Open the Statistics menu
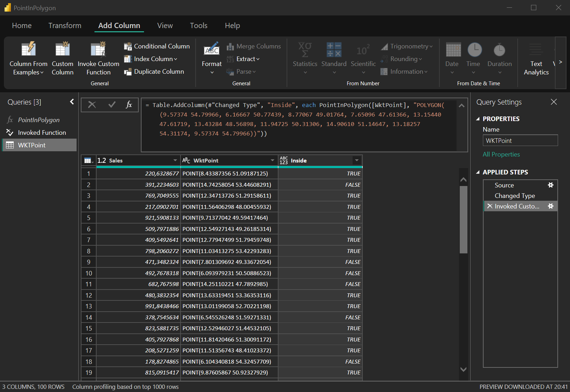This screenshot has height=392, width=570. point(305,58)
